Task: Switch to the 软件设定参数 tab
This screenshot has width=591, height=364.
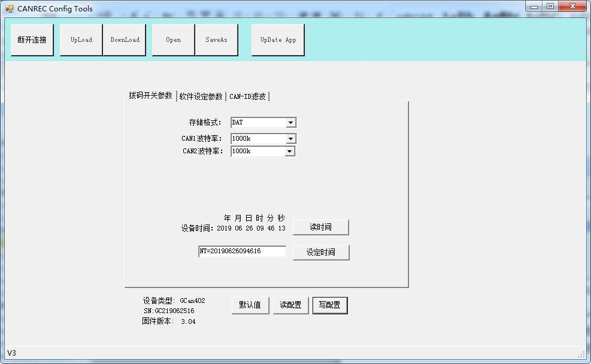Action: click(x=201, y=96)
